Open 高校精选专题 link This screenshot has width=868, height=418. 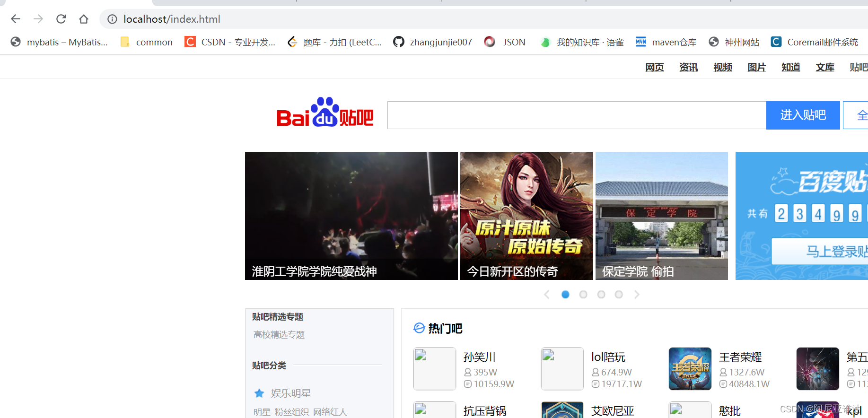tap(279, 335)
